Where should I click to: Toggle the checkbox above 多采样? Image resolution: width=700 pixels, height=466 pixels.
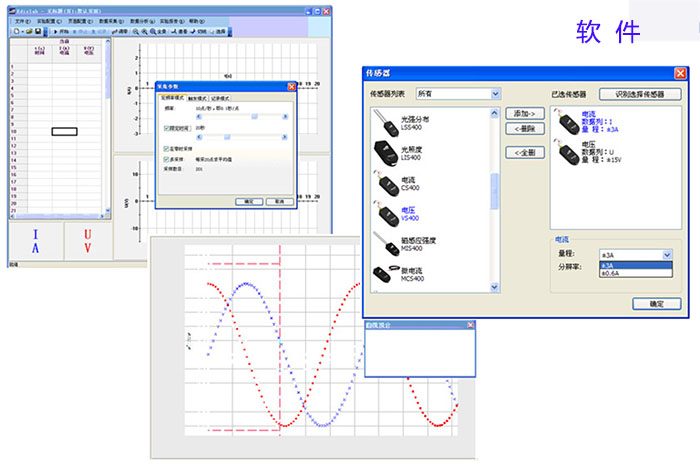pos(166,147)
